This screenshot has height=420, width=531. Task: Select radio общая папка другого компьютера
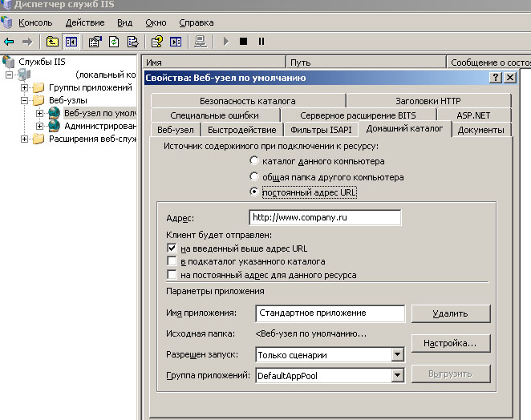click(254, 176)
